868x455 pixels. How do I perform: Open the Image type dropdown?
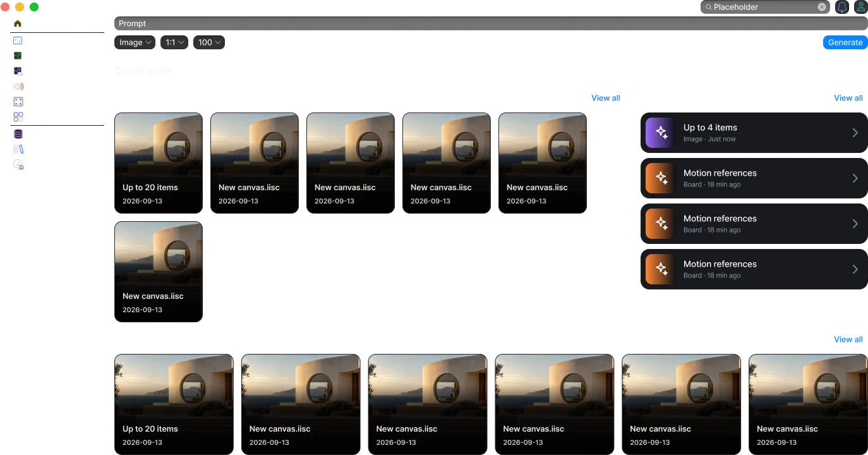tap(135, 42)
